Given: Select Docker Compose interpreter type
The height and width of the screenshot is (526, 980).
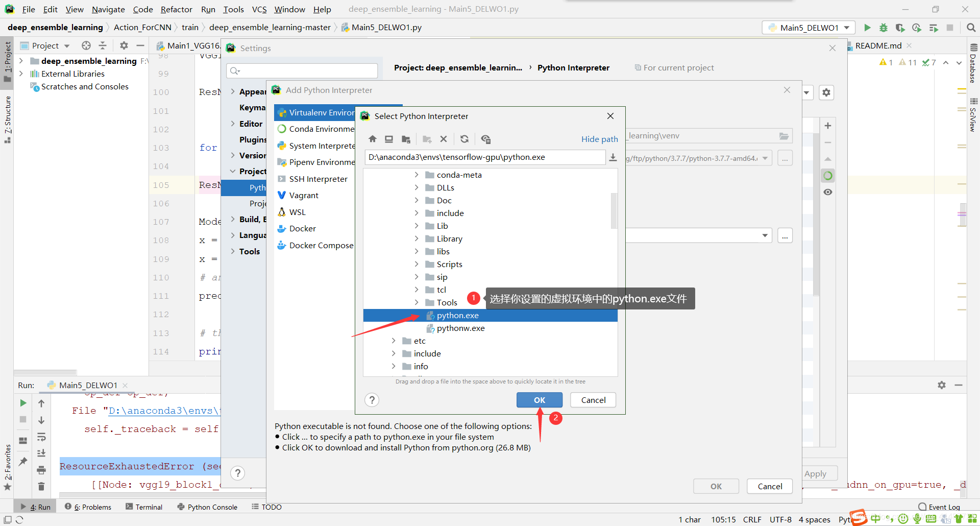Looking at the screenshot, I should click(315, 245).
